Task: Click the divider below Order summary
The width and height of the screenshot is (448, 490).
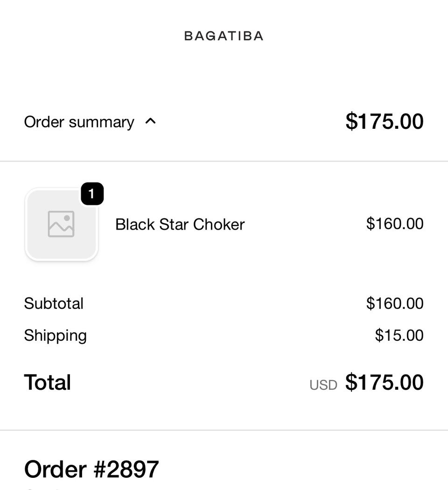Action: [x=224, y=161]
